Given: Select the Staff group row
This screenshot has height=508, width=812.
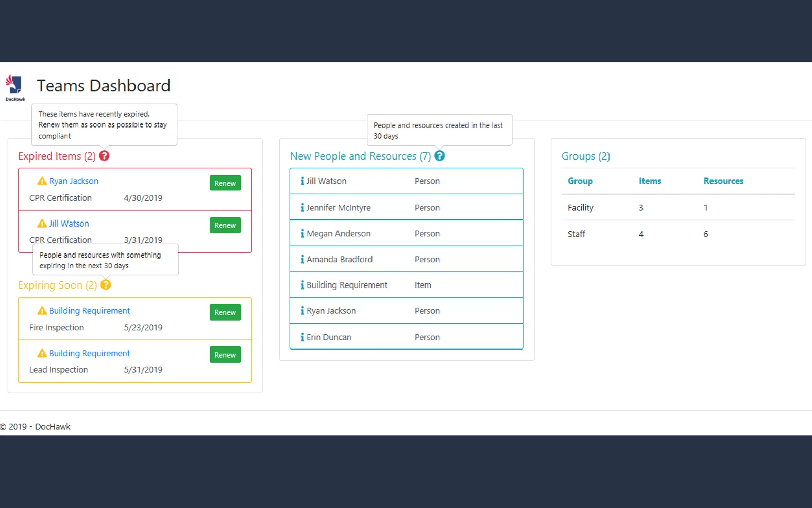Looking at the screenshot, I should pyautogui.click(x=678, y=234).
